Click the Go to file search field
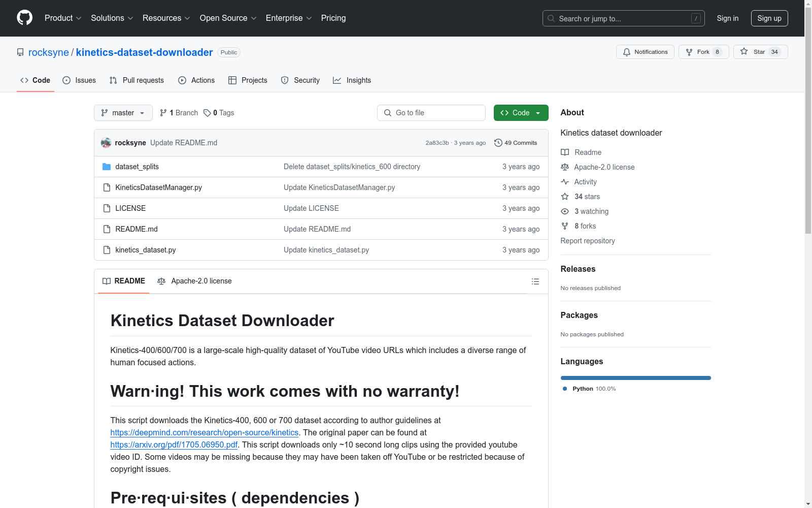The width and height of the screenshot is (812, 508). (x=431, y=113)
